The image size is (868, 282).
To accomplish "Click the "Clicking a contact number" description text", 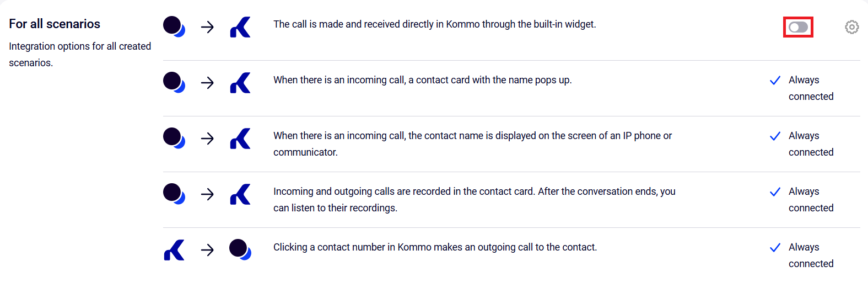I will coord(435,247).
